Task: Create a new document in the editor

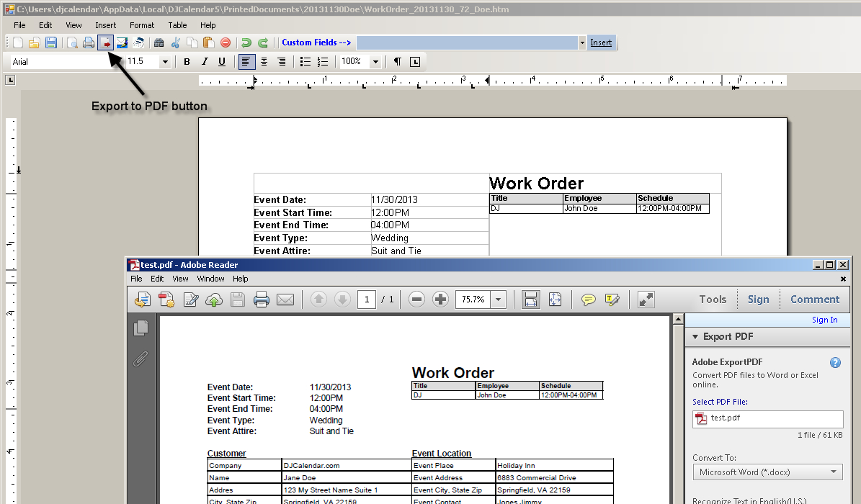Action: (x=17, y=42)
